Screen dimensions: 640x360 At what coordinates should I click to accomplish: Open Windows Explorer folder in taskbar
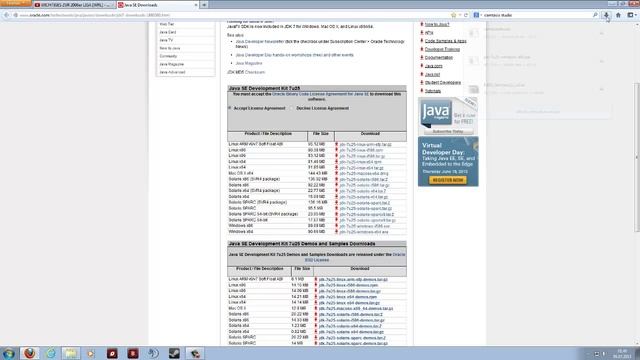click(71, 353)
